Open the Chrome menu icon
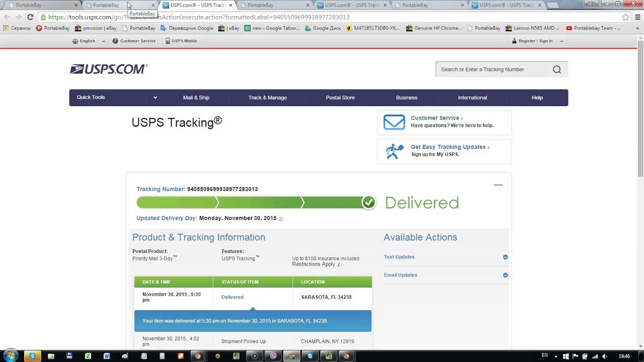The height and width of the screenshot is (362, 644). (637, 17)
